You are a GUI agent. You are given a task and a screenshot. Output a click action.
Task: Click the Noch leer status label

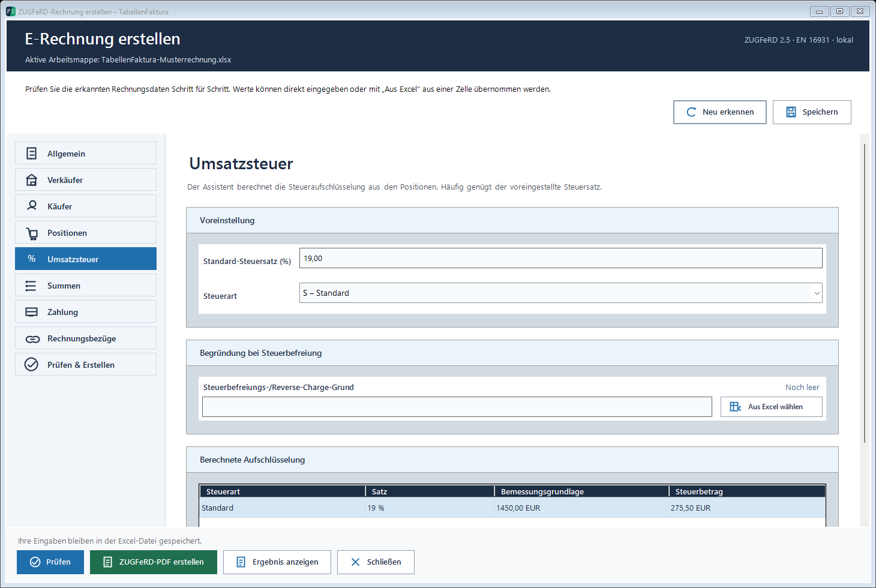point(802,388)
